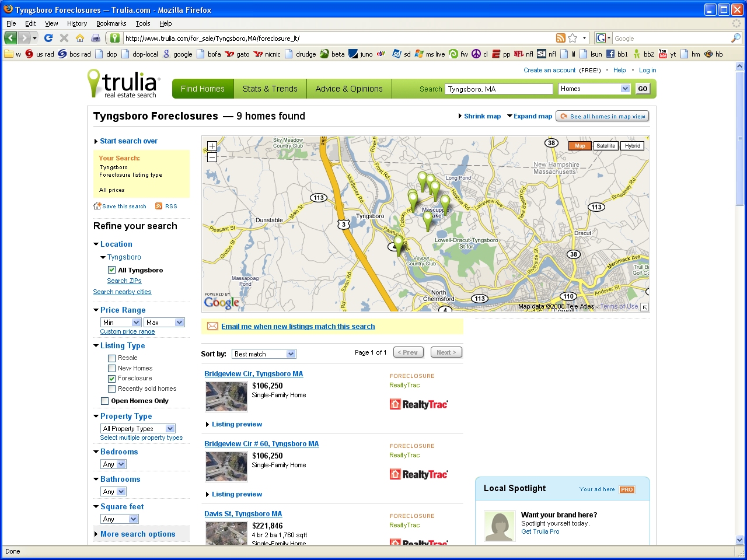Open the Sort by Best match dropdown
The width and height of the screenshot is (747, 560).
pos(264,354)
